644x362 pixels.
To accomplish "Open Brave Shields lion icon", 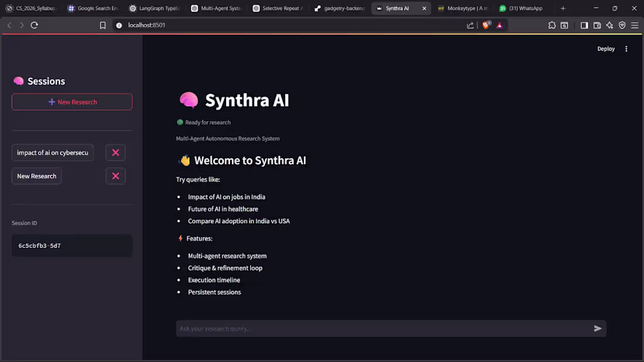I will click(x=487, y=25).
